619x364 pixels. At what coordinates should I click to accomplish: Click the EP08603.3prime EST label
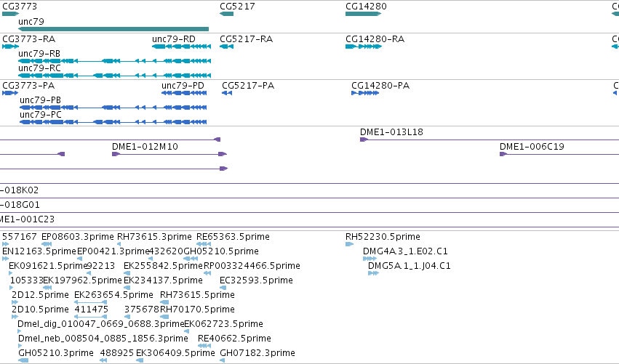click(77, 237)
